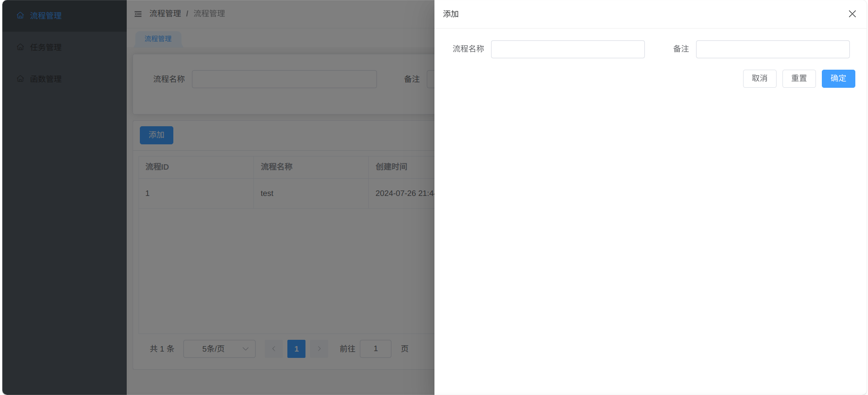Image resolution: width=868 pixels, height=395 pixels.
Task: Close the 添加 drawer with X icon
Action: point(852,14)
